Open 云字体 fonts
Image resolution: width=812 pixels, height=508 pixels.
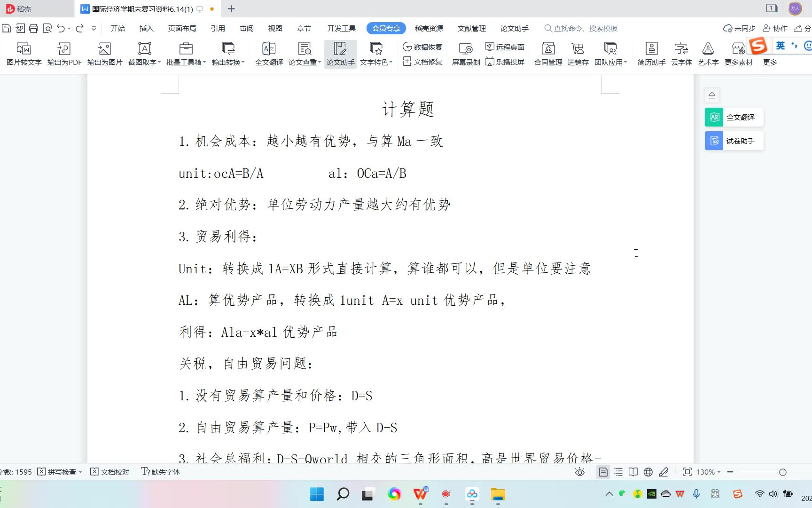coord(681,54)
